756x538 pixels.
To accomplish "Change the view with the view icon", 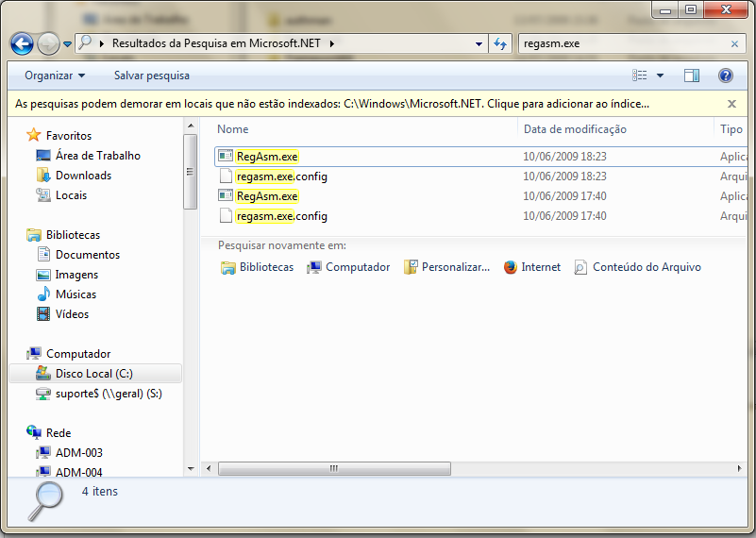I will point(640,76).
